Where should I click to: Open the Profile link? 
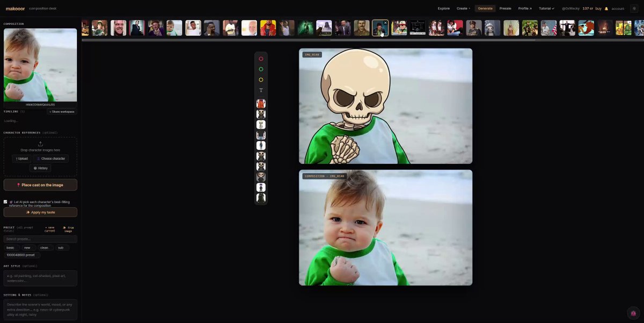point(525,9)
